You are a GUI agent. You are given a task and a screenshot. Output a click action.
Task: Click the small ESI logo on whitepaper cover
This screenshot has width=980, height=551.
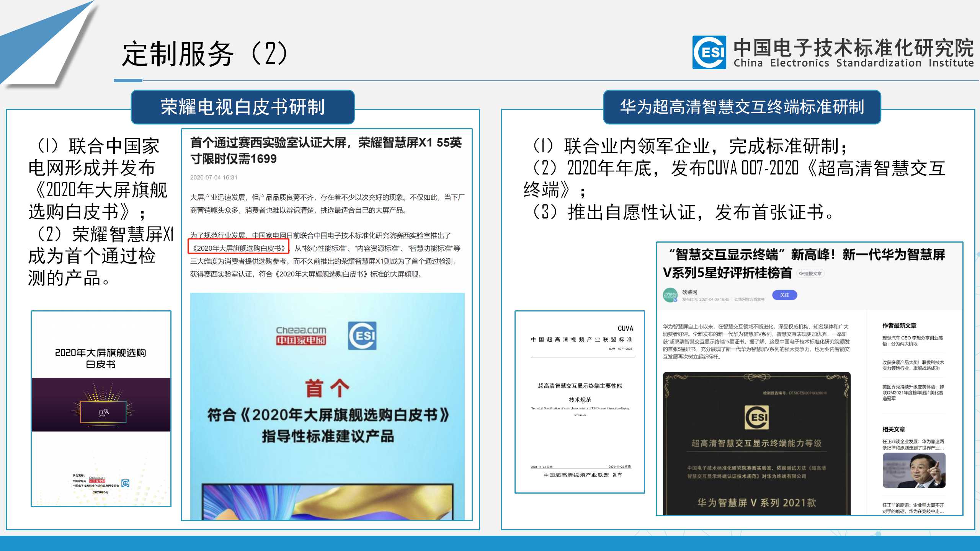(x=125, y=483)
